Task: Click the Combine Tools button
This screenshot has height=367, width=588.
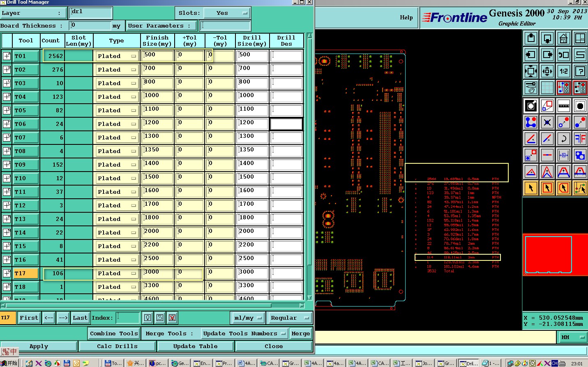Action: [114, 334]
